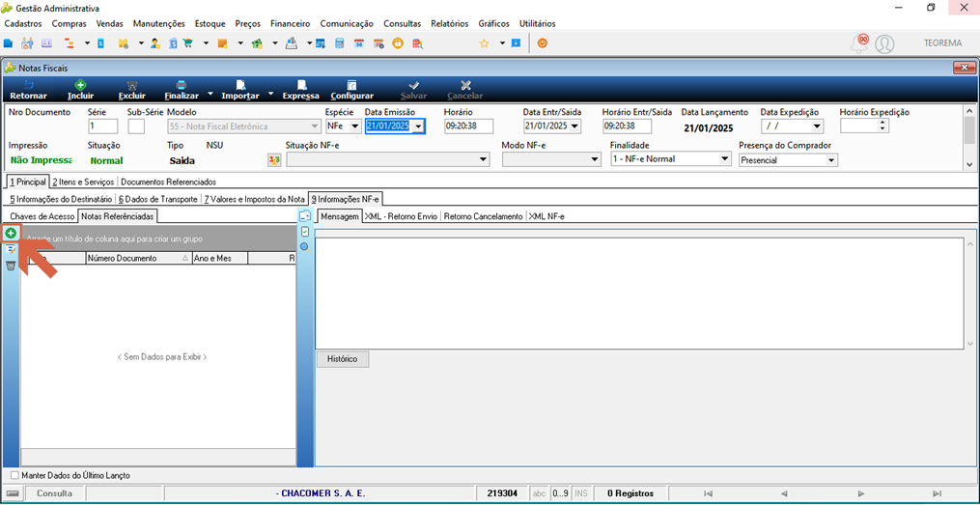Click the delete trash icon beside the grid
Viewport: 980px width, 505px height.
coord(11,267)
